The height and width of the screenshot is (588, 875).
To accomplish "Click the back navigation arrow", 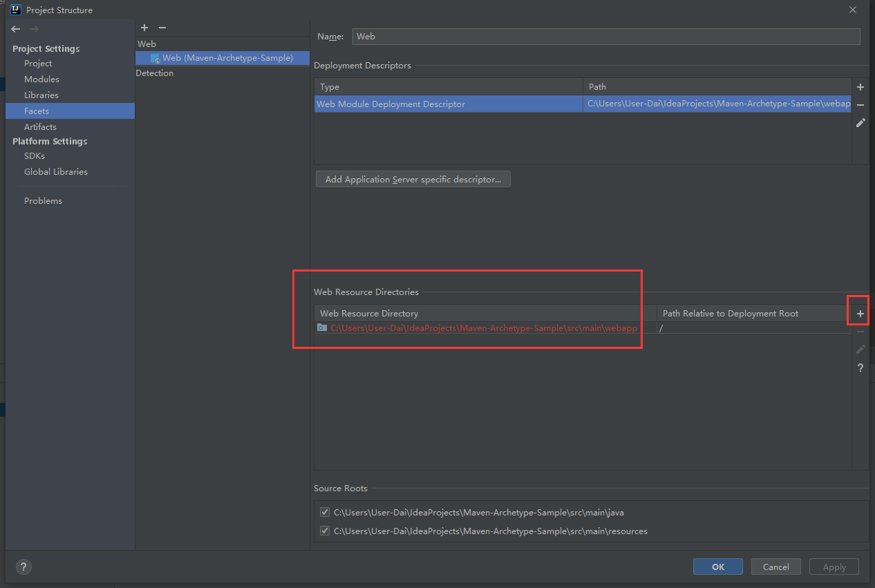I will click(16, 29).
